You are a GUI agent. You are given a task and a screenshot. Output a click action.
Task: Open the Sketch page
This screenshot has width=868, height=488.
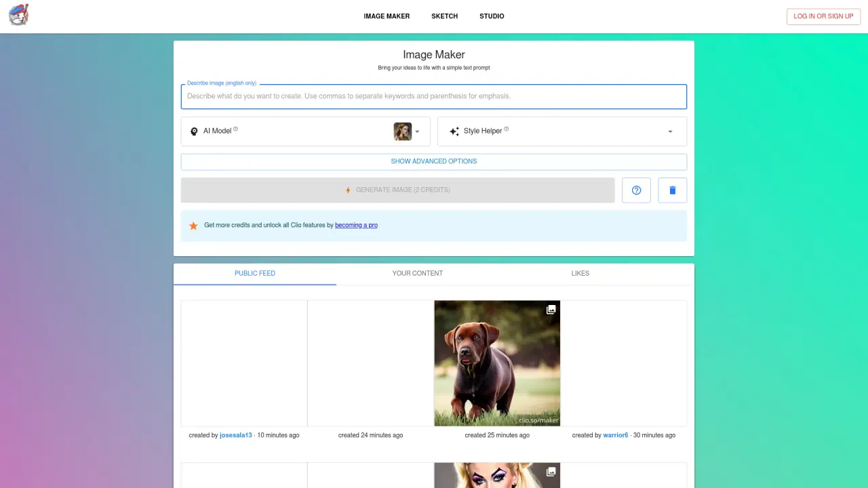445,16
